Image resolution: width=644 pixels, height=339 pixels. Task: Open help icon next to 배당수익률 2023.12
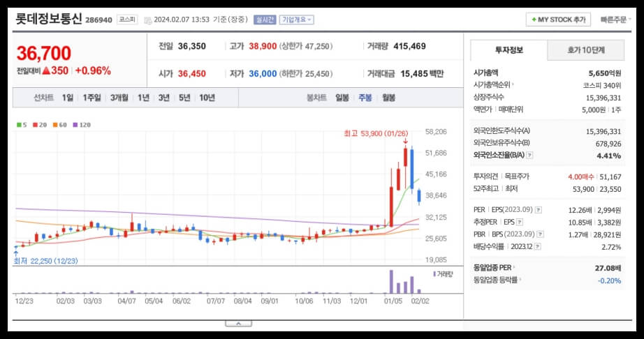coord(538,247)
